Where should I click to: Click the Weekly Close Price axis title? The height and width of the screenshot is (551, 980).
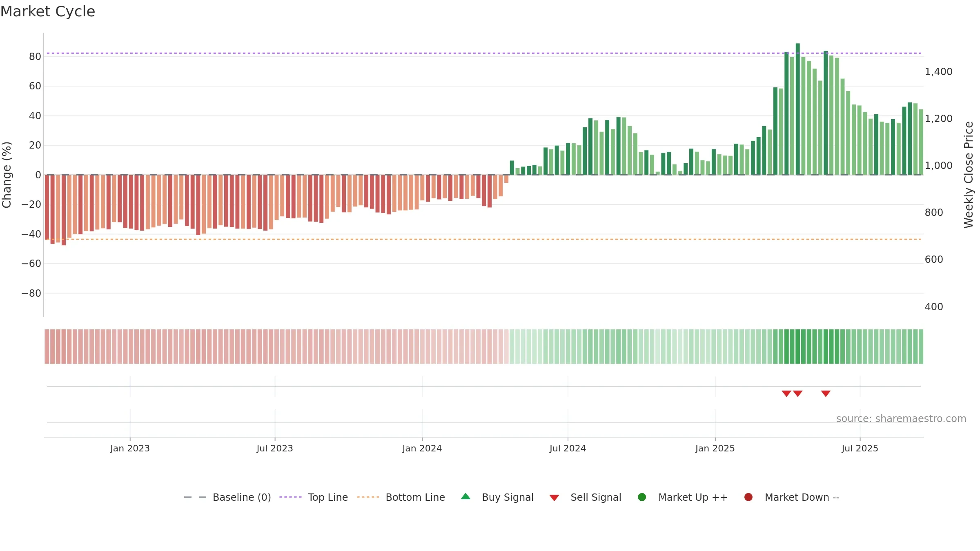[969, 175]
